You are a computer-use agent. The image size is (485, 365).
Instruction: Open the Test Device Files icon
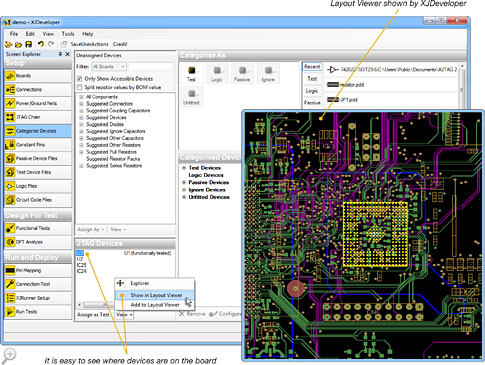10,172
